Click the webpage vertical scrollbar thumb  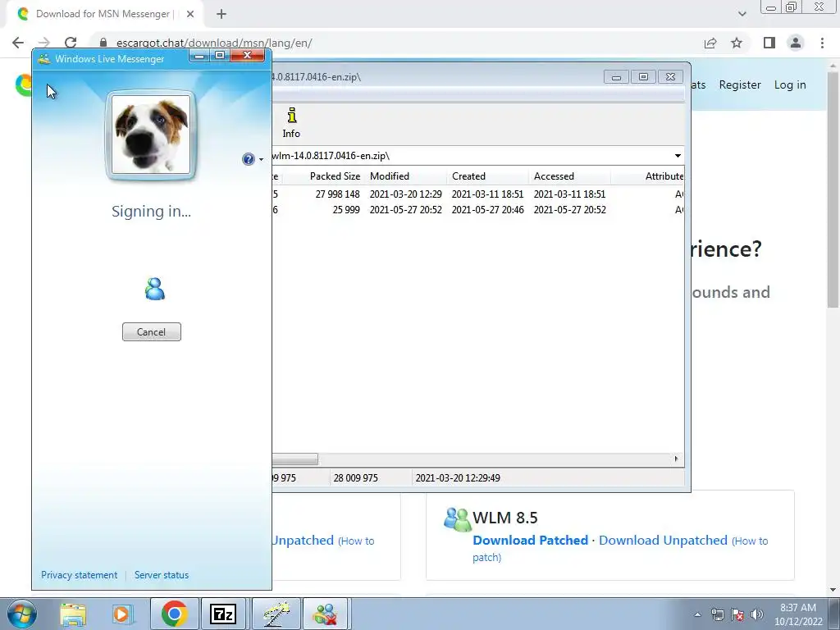coord(833,189)
